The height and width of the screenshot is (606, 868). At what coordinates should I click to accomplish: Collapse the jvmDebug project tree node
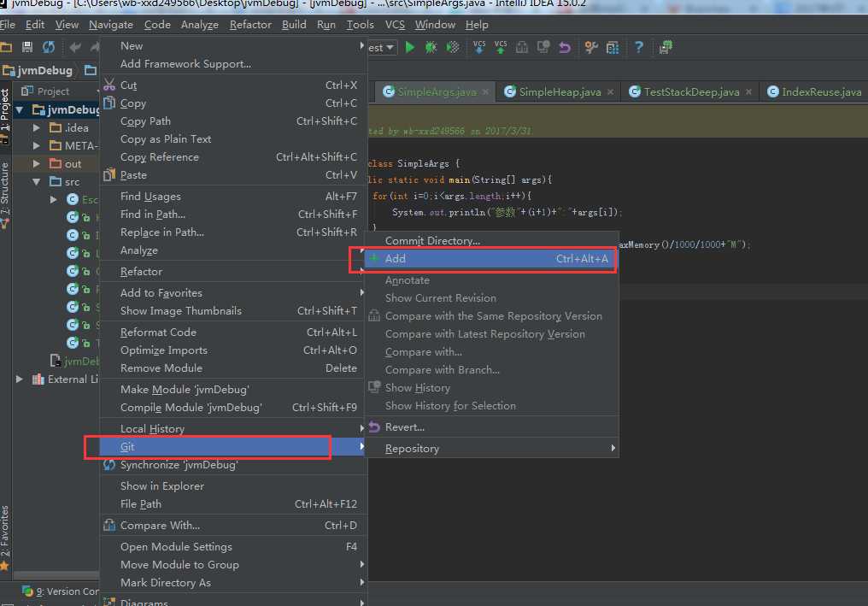[20, 109]
